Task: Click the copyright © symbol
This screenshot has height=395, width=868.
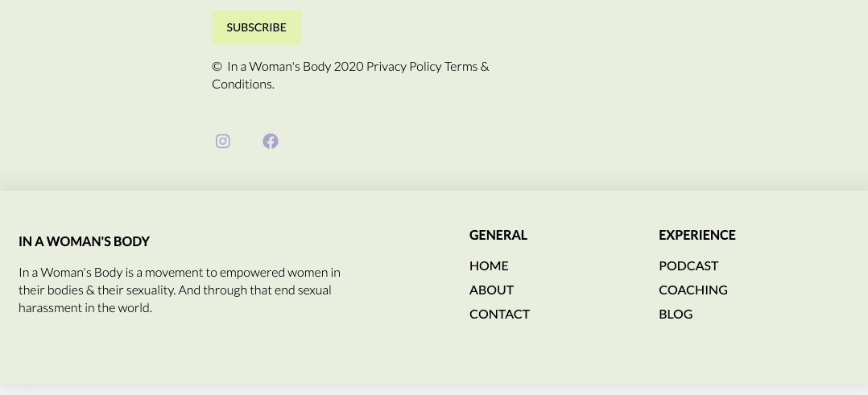Action: pos(217,67)
